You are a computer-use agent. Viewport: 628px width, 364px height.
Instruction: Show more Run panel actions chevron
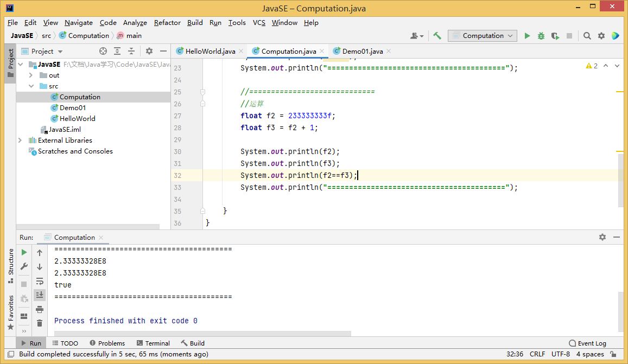click(x=24, y=331)
